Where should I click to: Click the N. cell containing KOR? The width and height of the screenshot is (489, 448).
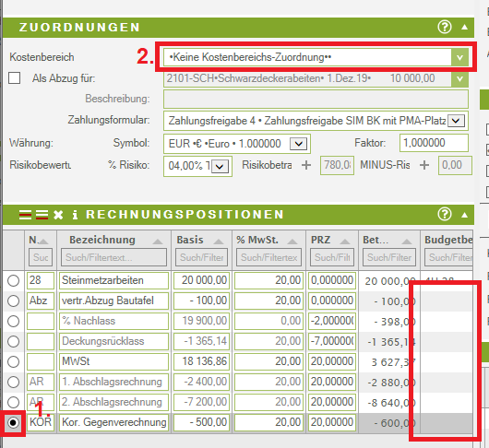(41, 422)
